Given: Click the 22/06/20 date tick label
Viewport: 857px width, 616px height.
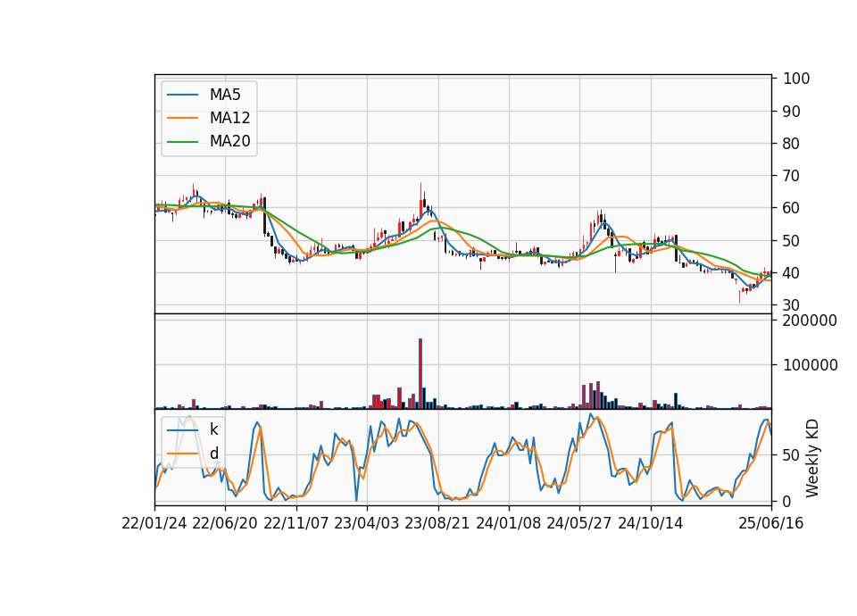Looking at the screenshot, I should click(225, 523).
